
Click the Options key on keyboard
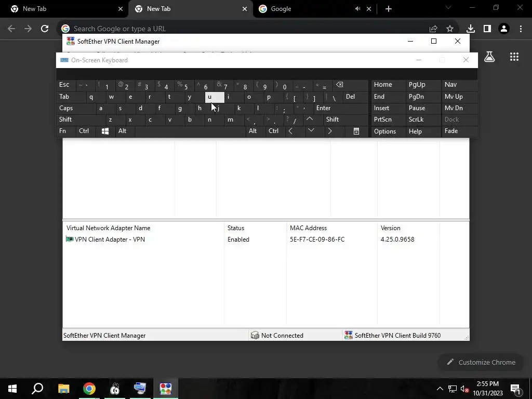(x=388, y=131)
